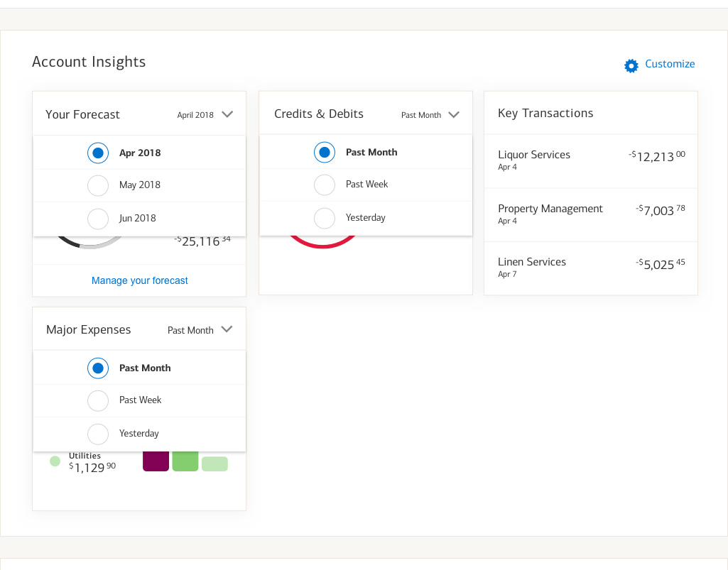Choose the May 2018 forecast option
This screenshot has height=570, width=728.
point(98,185)
